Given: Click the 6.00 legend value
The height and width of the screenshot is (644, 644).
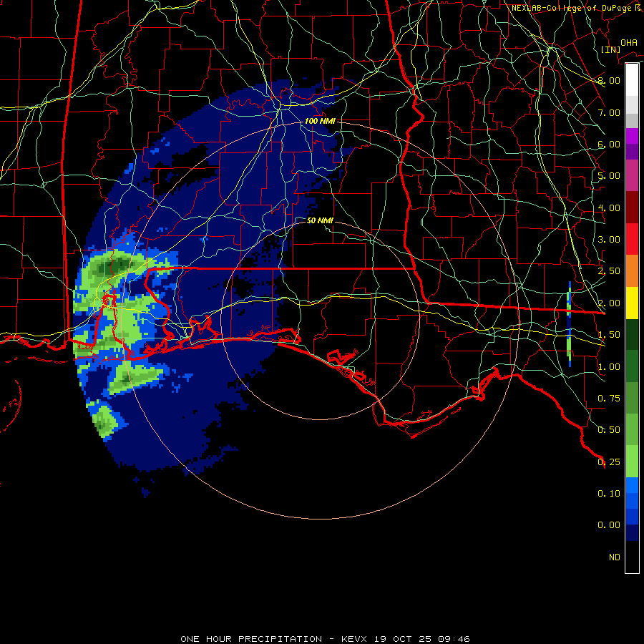Looking at the screenshot, I should 609,144.
